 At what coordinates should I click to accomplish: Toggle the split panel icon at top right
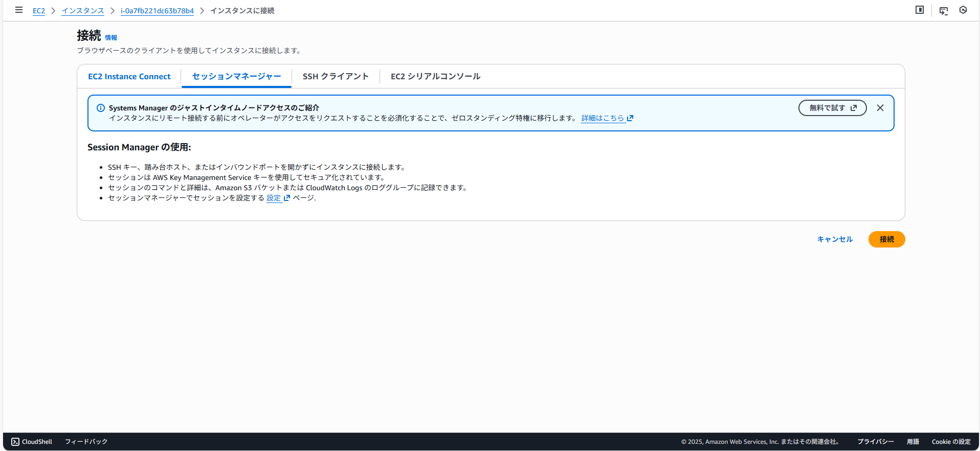pos(920,10)
